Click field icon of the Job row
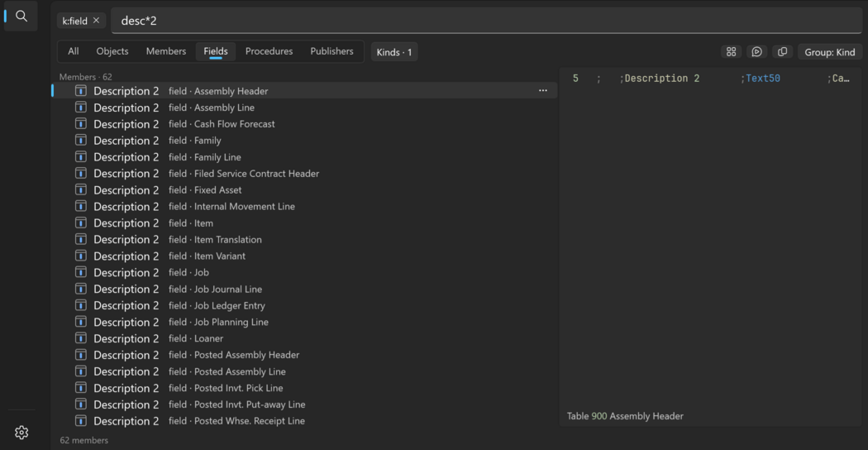The width and height of the screenshot is (868, 450). click(x=81, y=272)
